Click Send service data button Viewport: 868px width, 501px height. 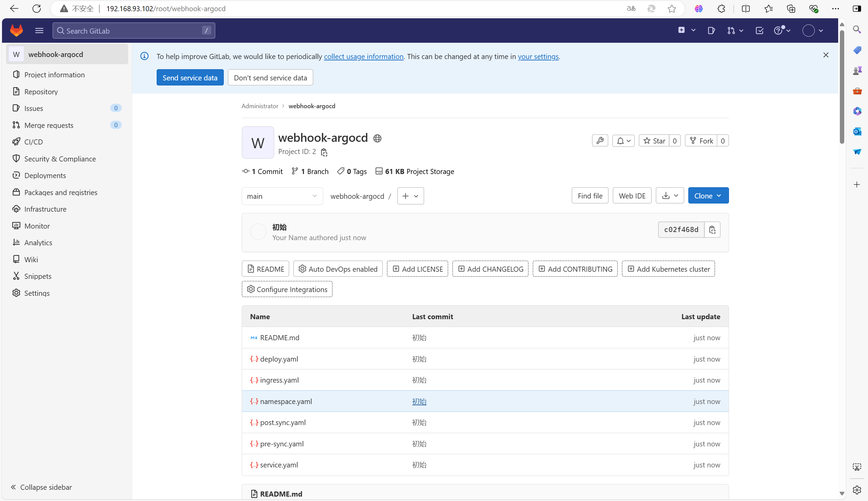point(190,77)
